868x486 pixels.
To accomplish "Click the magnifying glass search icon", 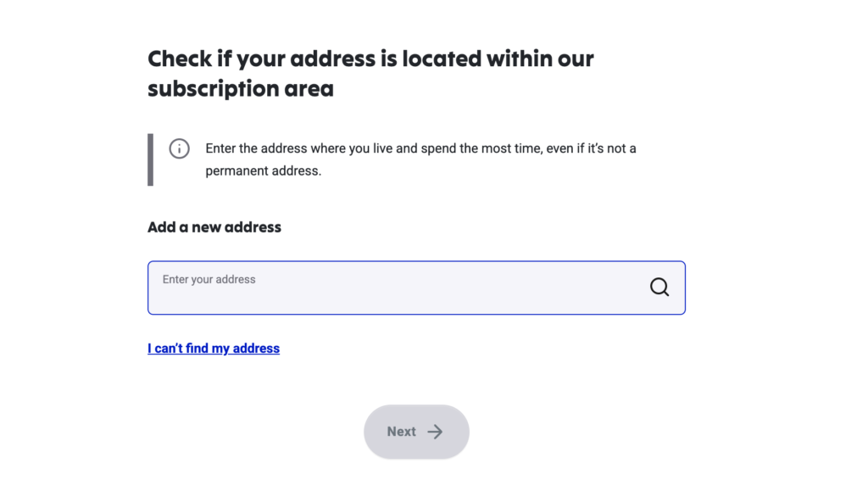I will pos(659,288).
